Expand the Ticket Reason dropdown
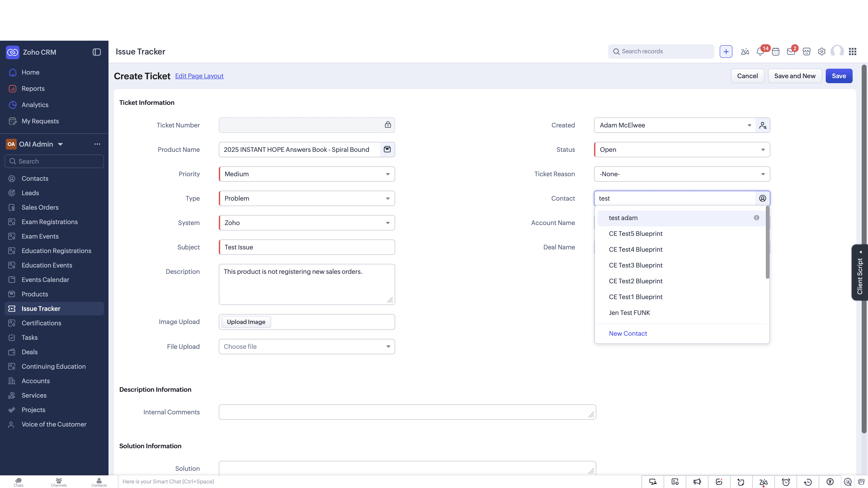Screen dimensions: 868x488 pyautogui.click(x=682, y=174)
